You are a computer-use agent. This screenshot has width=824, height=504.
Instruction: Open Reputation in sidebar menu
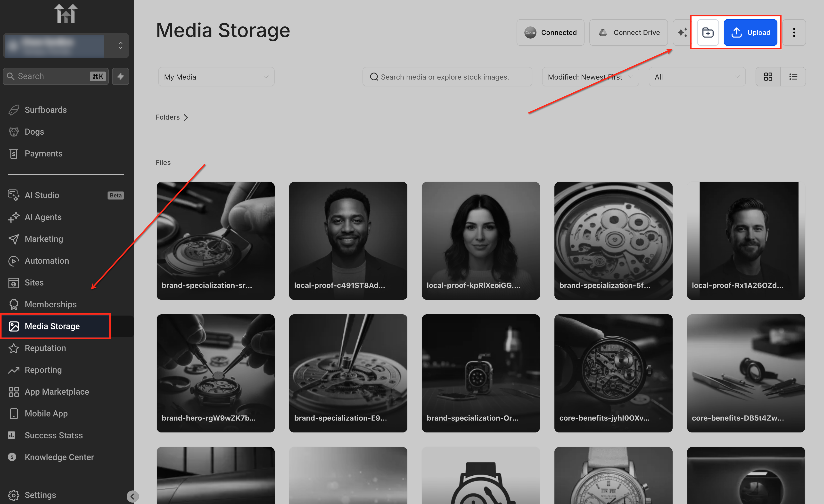pyautogui.click(x=45, y=348)
